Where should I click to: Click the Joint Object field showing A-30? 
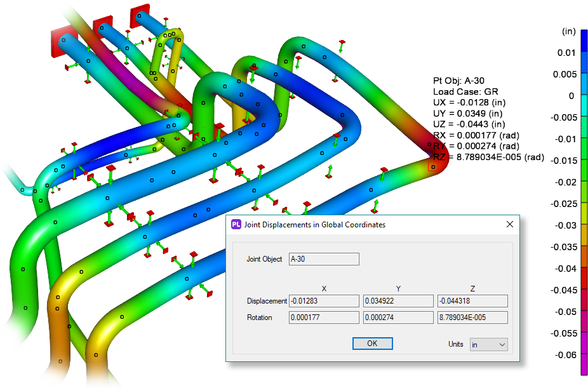pyautogui.click(x=324, y=259)
